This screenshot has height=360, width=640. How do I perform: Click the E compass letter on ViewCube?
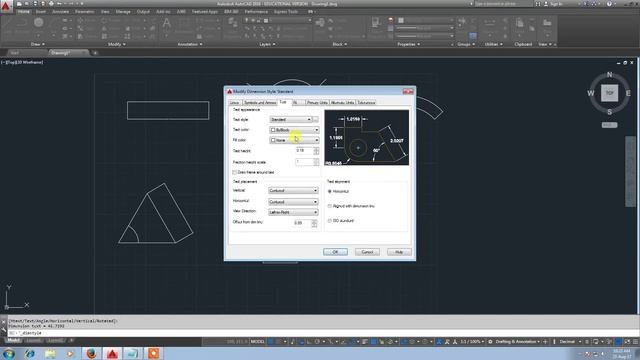coord(628,93)
